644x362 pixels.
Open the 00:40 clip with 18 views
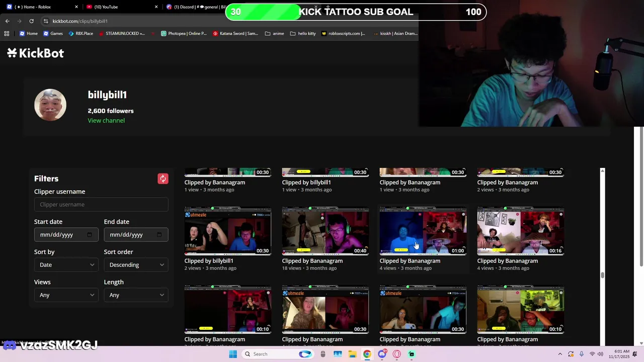click(x=326, y=231)
